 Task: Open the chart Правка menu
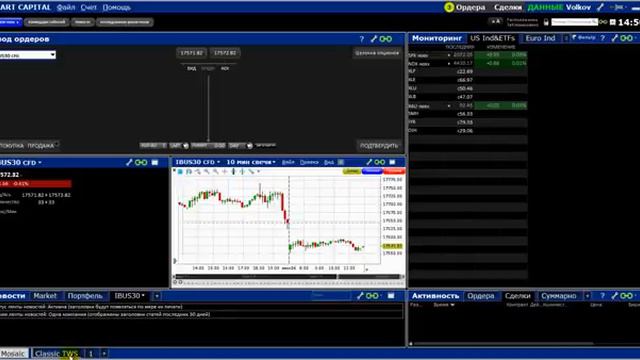click(309, 162)
